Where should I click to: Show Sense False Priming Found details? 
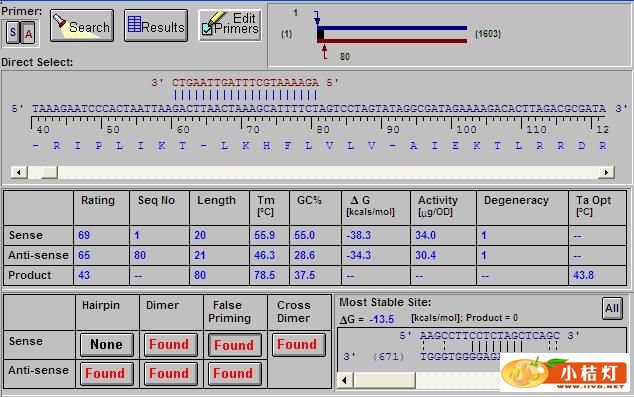(235, 345)
